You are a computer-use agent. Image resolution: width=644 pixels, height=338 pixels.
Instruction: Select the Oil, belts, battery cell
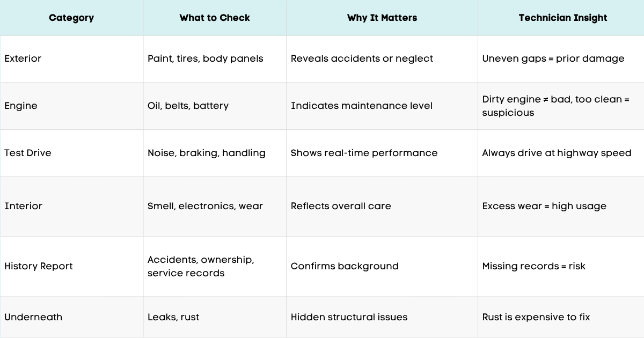[188, 106]
